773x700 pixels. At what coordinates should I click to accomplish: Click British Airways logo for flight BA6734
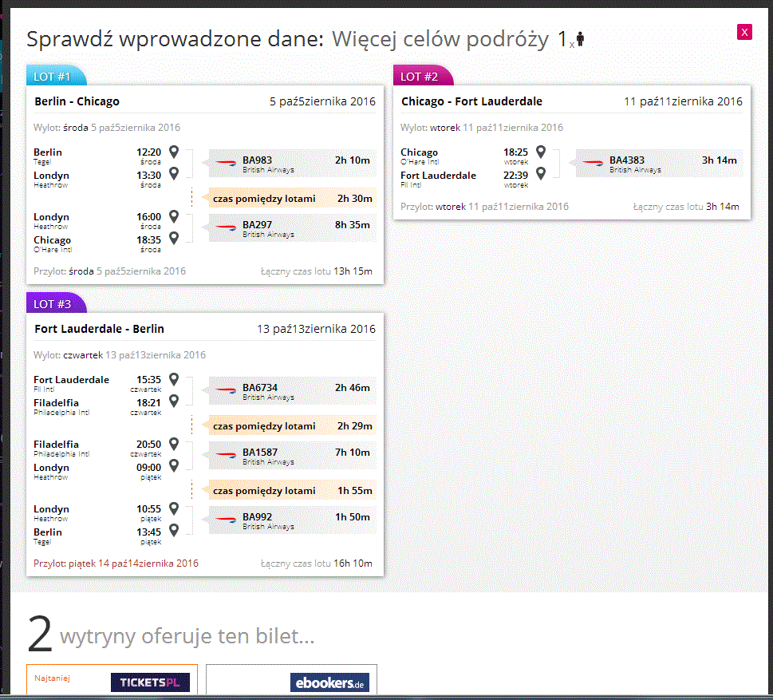click(226, 390)
